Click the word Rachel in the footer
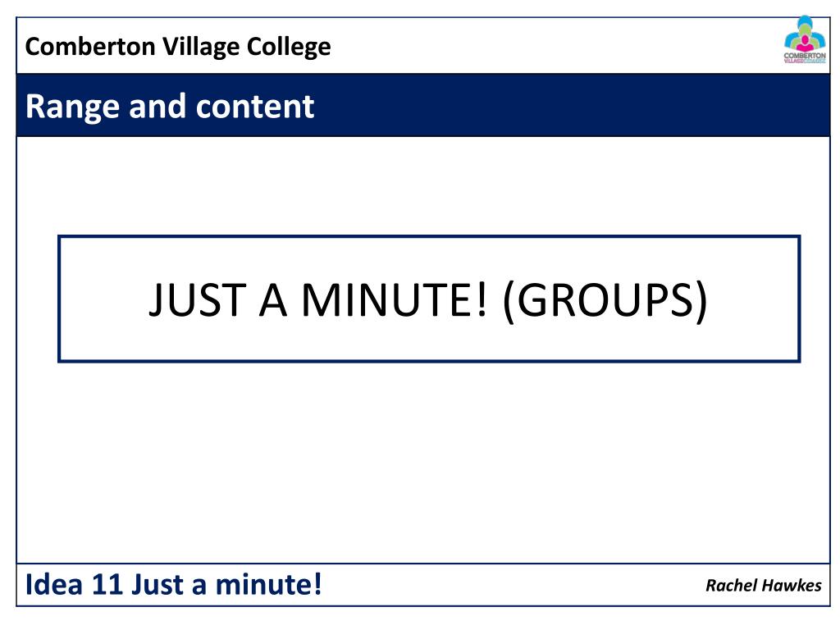840x630 pixels. click(732, 586)
